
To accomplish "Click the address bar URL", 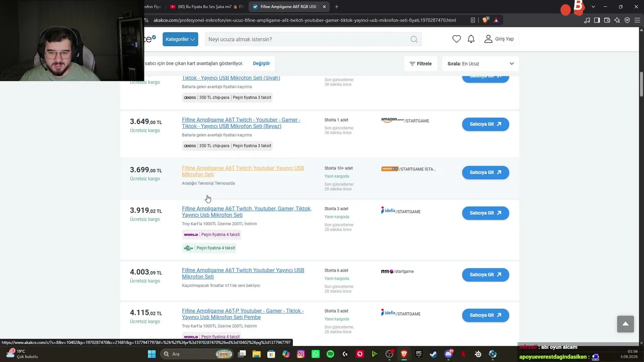I will [x=304, y=20].
